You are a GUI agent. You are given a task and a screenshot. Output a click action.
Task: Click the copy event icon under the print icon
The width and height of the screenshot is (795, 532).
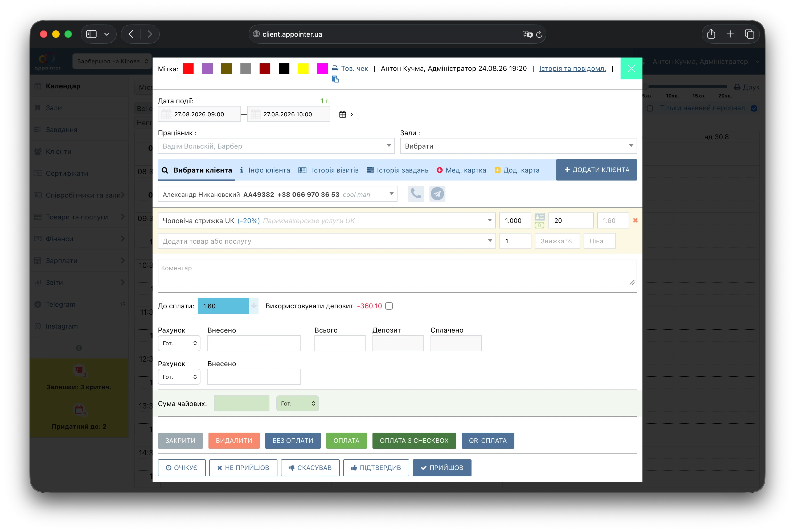pyautogui.click(x=335, y=79)
